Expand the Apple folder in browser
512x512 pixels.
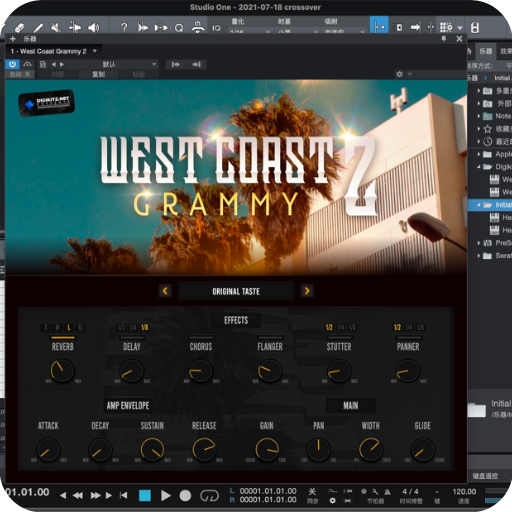(479, 154)
